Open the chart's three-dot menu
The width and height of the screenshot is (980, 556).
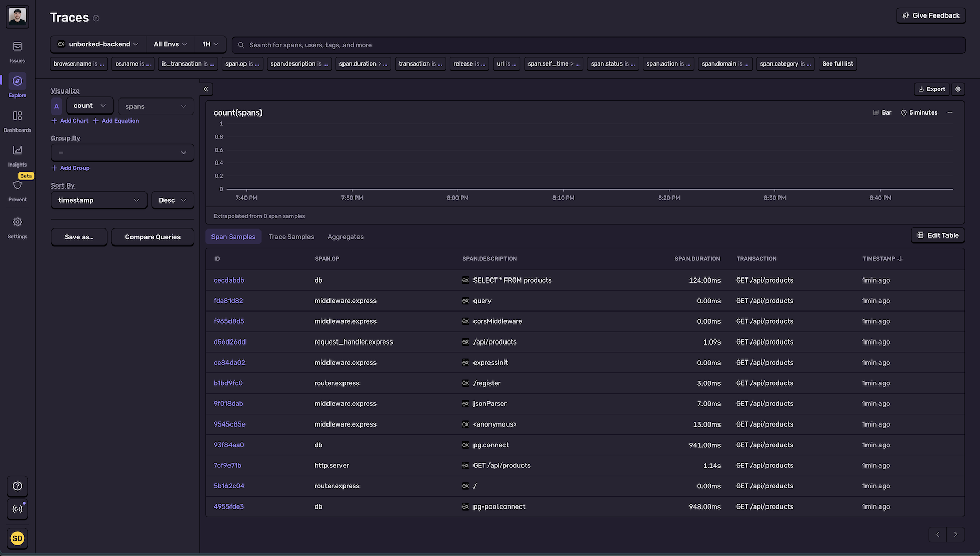coord(950,112)
